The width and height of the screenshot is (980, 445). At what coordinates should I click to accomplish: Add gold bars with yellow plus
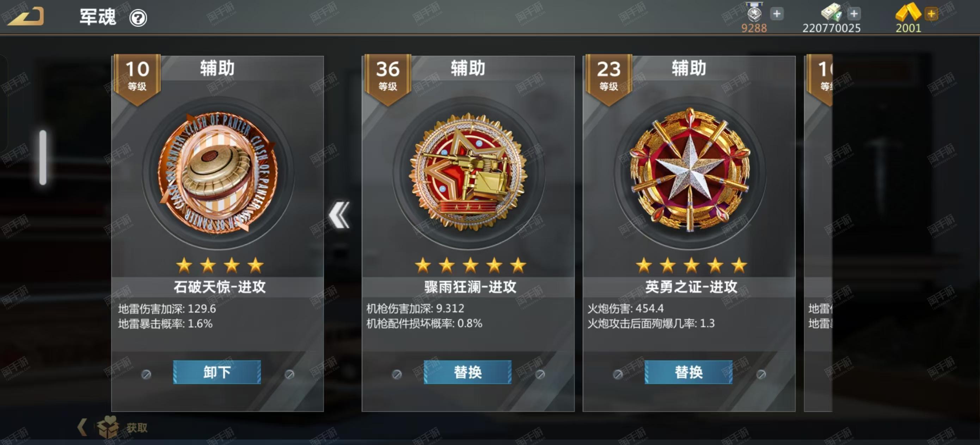[931, 14]
